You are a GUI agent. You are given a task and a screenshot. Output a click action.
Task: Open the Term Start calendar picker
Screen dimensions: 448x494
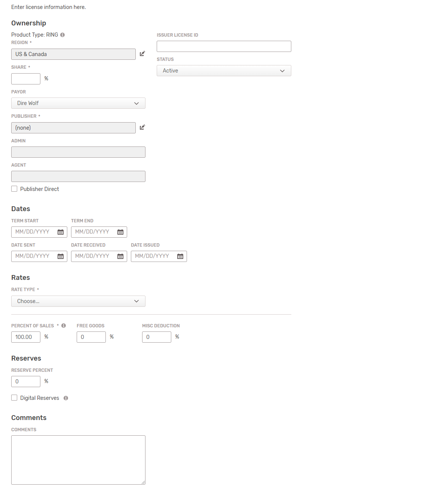click(61, 232)
